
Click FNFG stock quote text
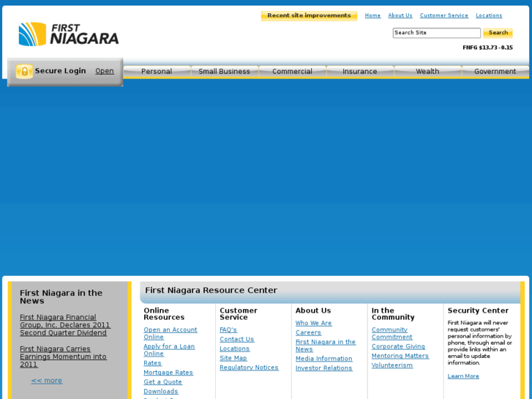[487, 48]
